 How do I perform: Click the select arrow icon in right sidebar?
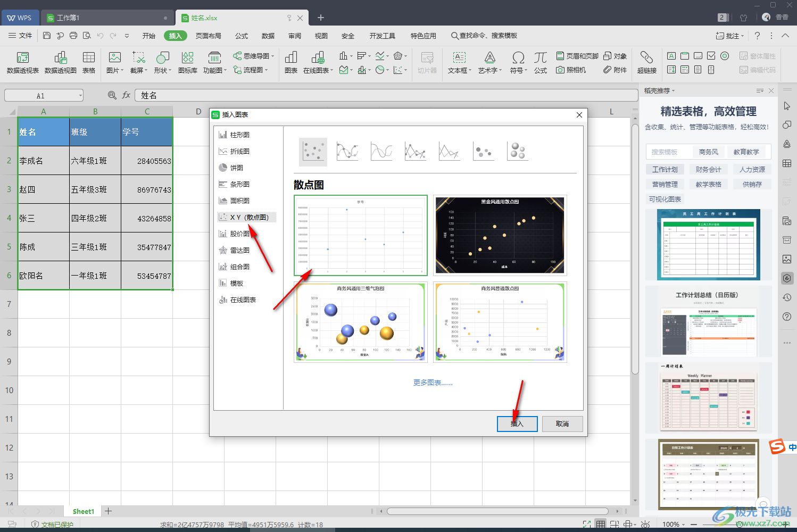(787, 106)
